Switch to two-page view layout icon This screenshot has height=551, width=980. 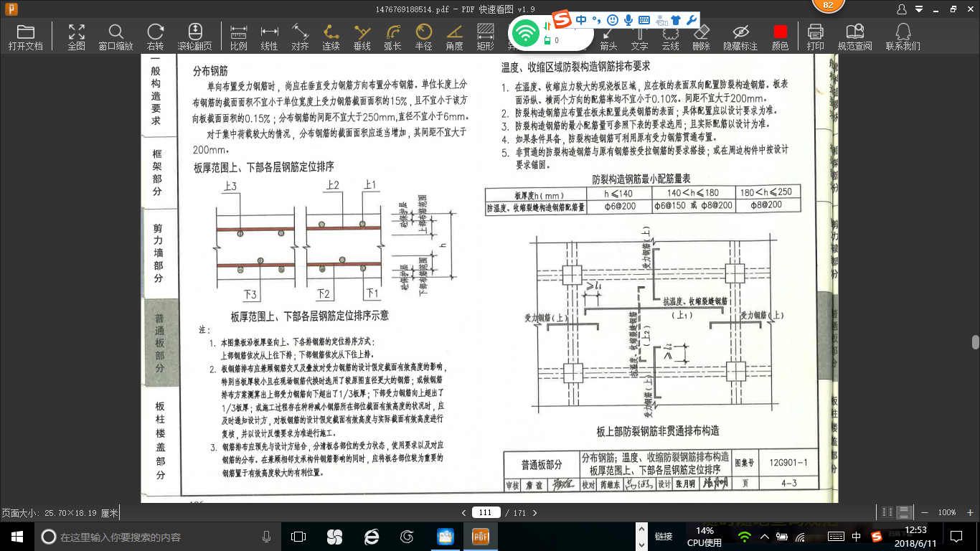click(887, 512)
